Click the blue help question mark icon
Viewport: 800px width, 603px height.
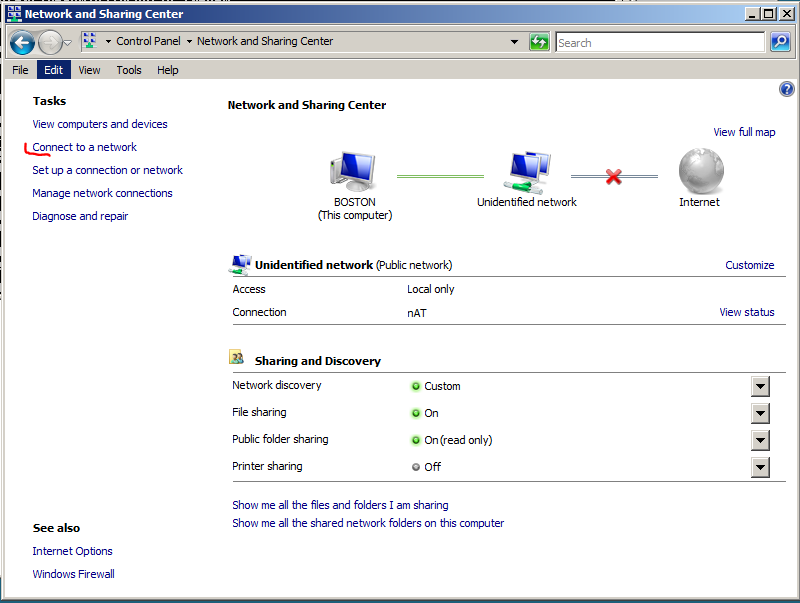tap(786, 89)
